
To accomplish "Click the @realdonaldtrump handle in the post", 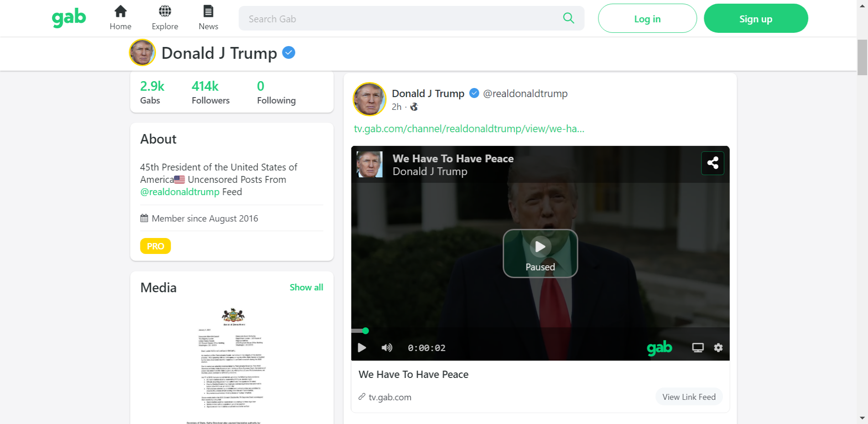I will [x=525, y=93].
